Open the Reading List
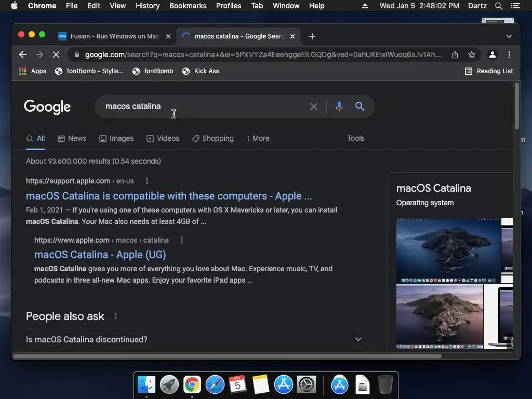 pos(489,71)
